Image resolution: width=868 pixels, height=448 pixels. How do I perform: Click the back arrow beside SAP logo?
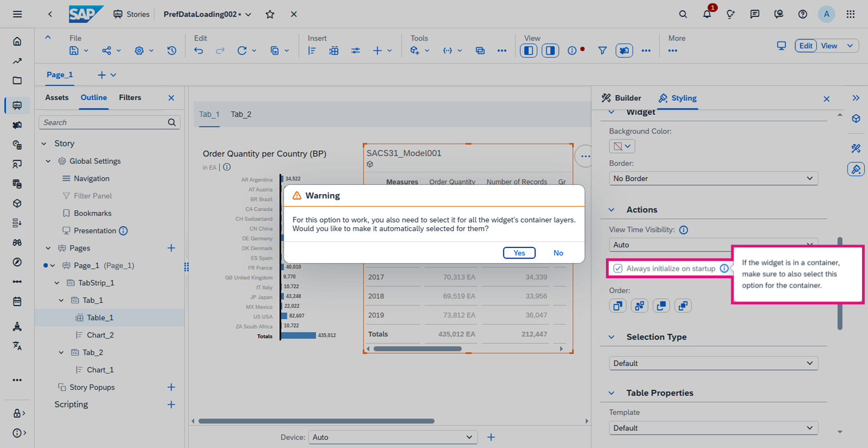pos(50,14)
